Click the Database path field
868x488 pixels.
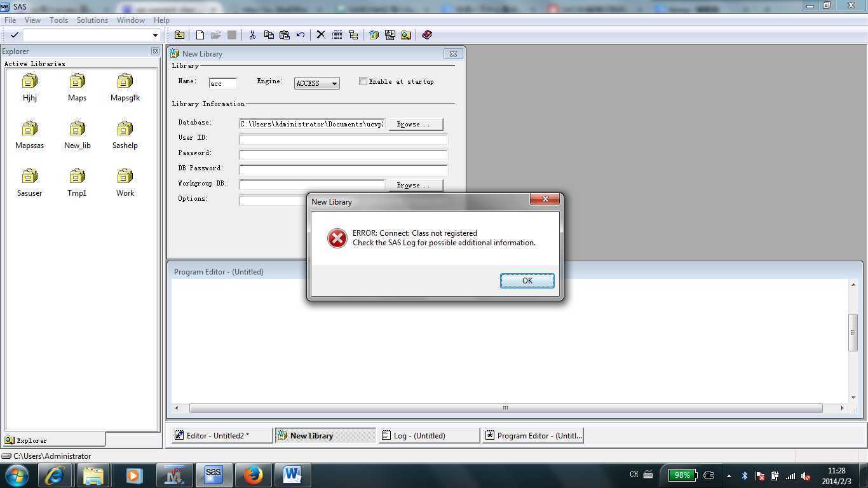312,124
